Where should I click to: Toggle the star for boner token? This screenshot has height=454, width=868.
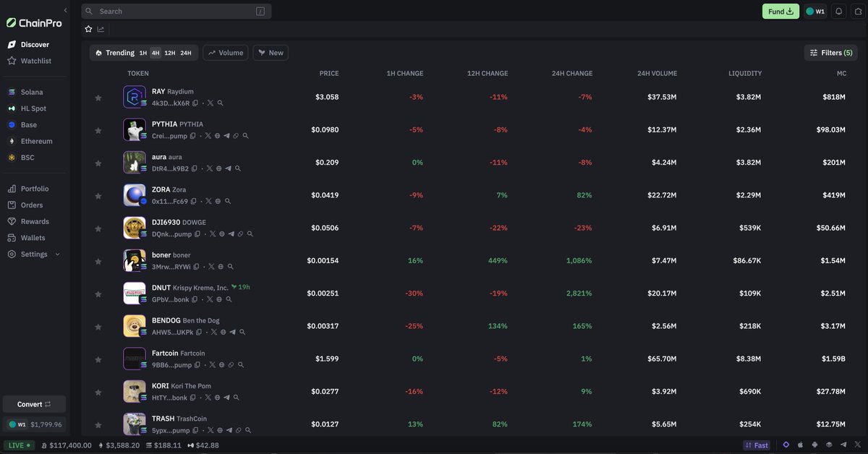coord(98,262)
